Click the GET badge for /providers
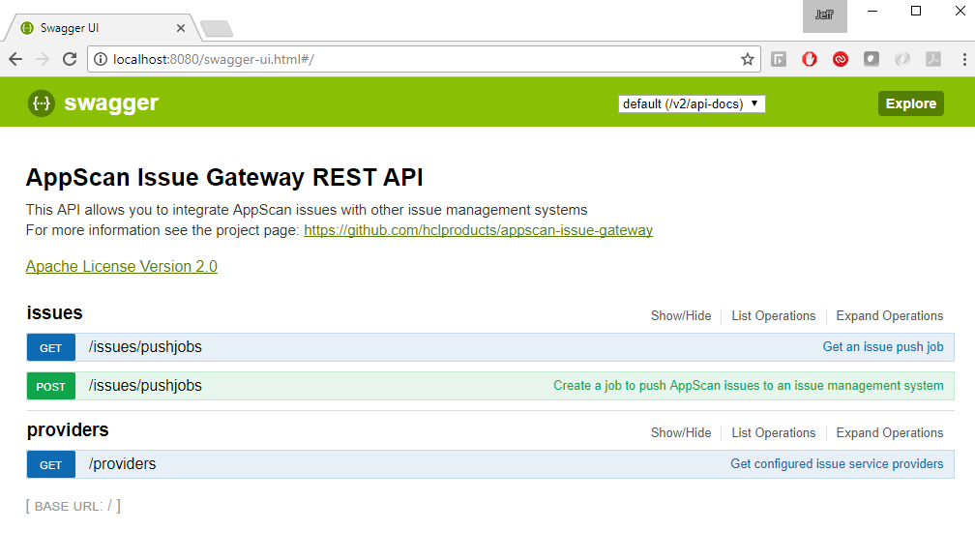This screenshot has height=560, width=975. [x=51, y=464]
